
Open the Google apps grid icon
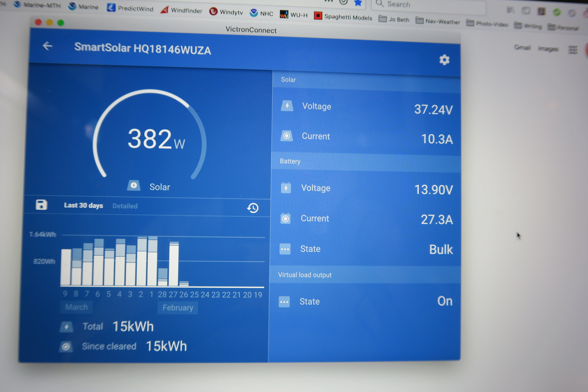click(573, 50)
